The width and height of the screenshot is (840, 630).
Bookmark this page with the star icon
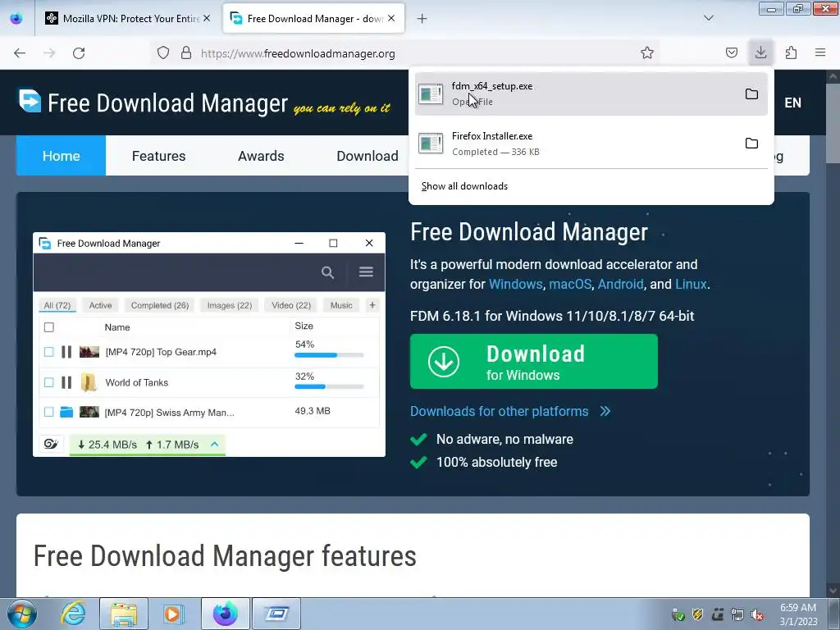pyautogui.click(x=647, y=53)
